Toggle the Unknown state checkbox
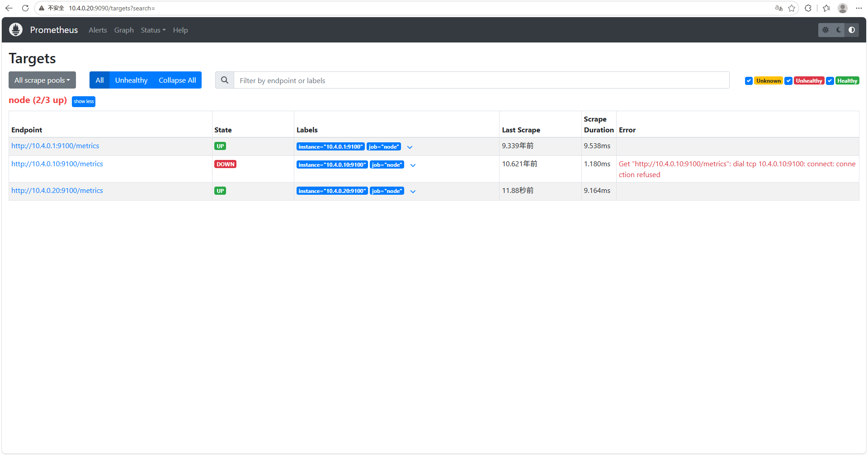The image size is (868, 455). [x=749, y=81]
